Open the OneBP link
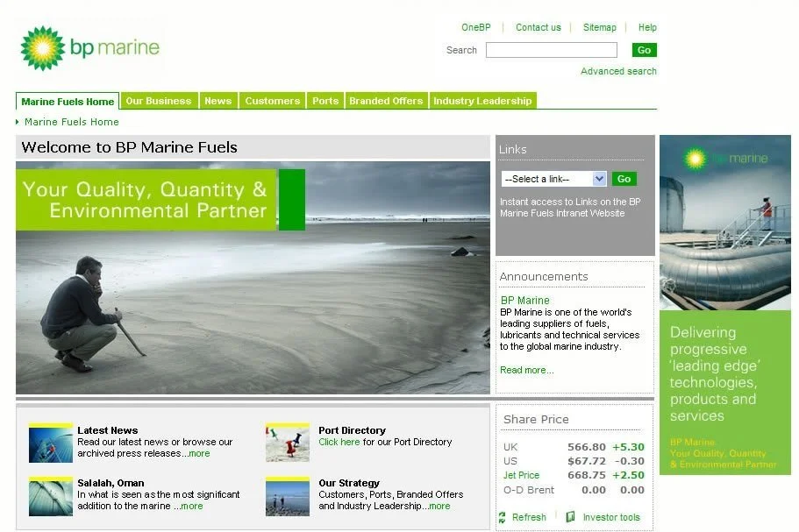 tap(476, 27)
